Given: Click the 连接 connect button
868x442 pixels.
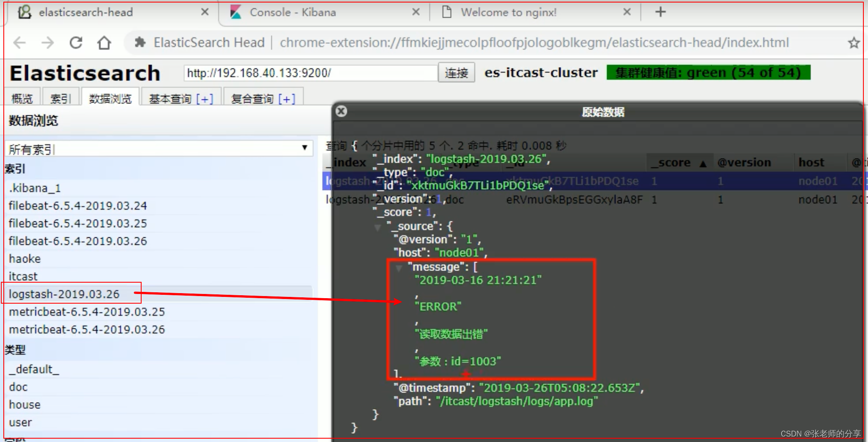Looking at the screenshot, I should click(x=456, y=73).
